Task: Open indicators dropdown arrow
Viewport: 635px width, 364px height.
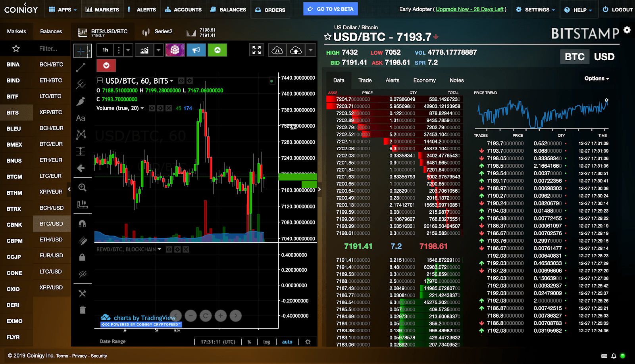Action: [x=158, y=50]
